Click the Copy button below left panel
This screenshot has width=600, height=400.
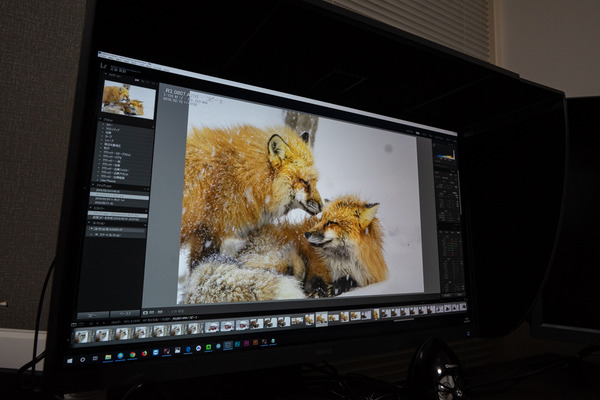[93, 315]
